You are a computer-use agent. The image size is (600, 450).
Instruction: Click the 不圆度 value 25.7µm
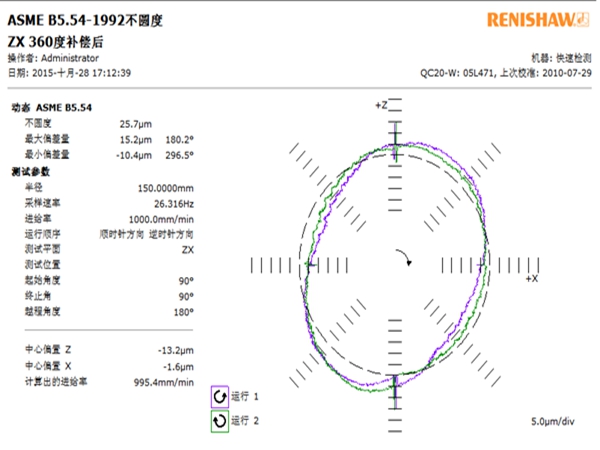(136, 123)
